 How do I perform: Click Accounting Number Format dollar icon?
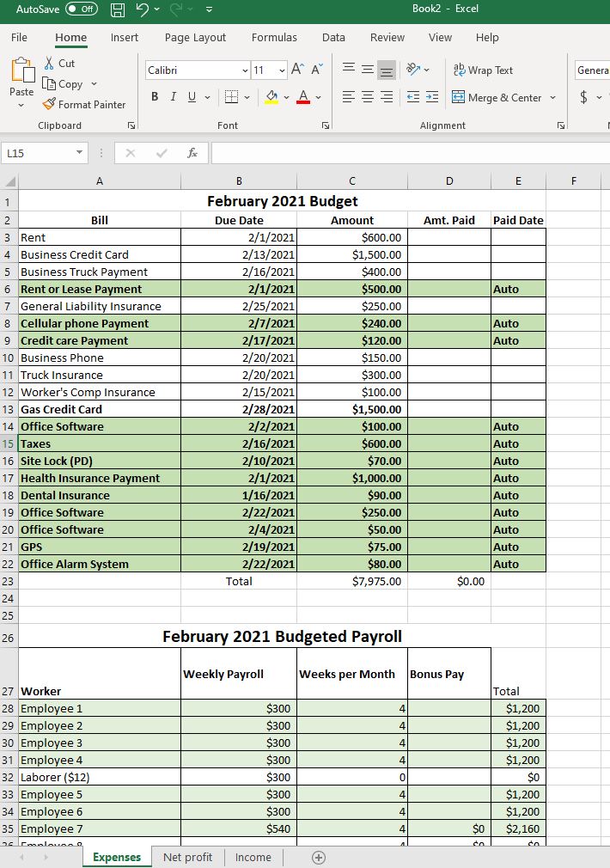(583, 97)
